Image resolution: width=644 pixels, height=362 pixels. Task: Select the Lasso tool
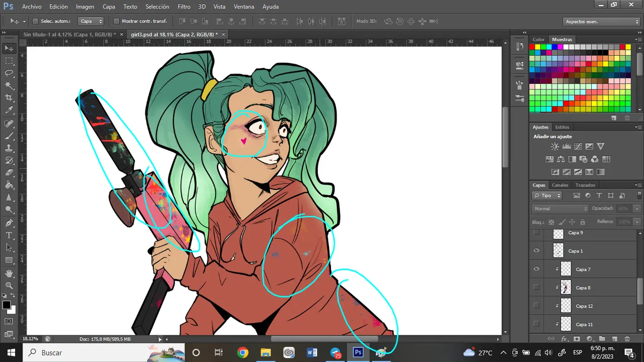tap(9, 73)
